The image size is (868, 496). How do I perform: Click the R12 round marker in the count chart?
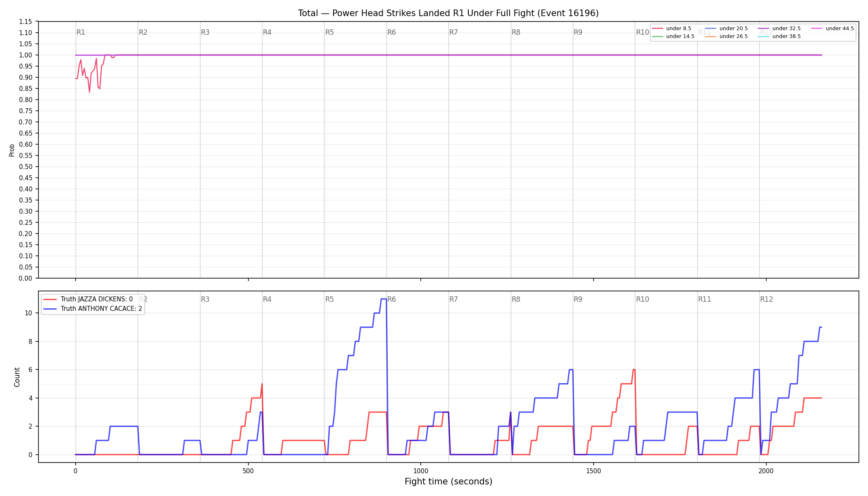coord(767,299)
